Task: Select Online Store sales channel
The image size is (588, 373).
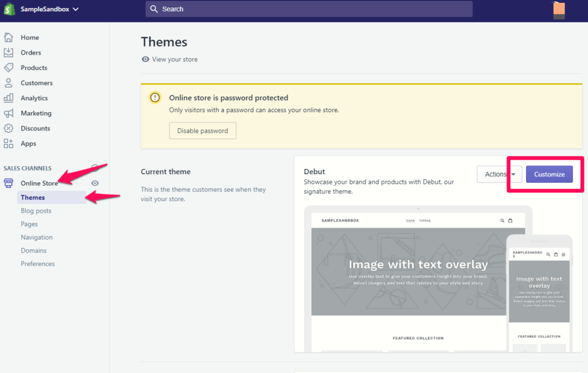Action: 40,183
